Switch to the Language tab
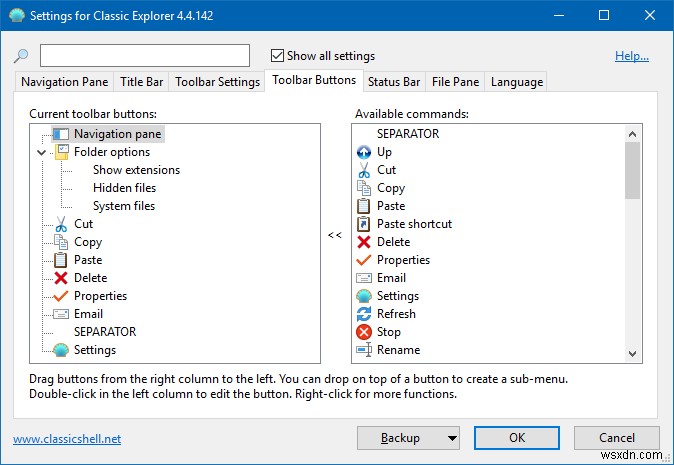674x465 pixels. (517, 82)
